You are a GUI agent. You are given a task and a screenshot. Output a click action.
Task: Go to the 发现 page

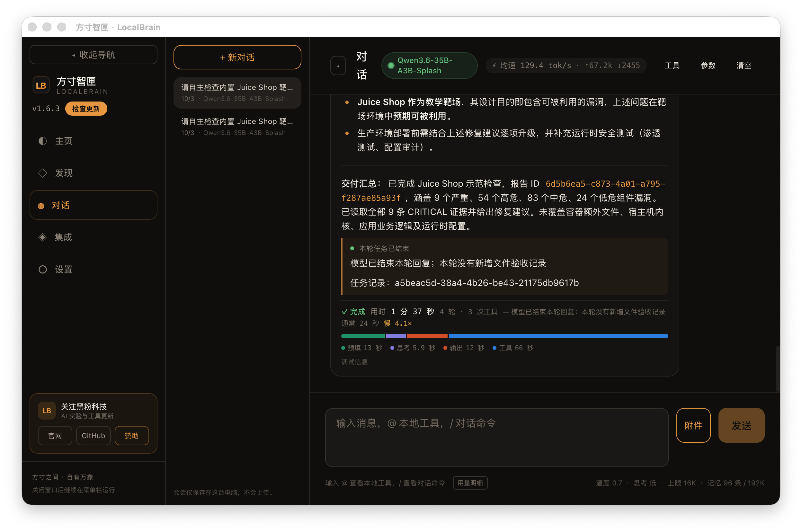coord(93,173)
